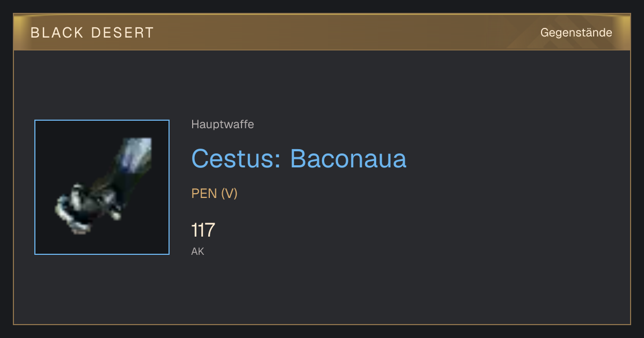Click the blue-bordered item thumbnail frame
The image size is (644, 338).
point(102,187)
